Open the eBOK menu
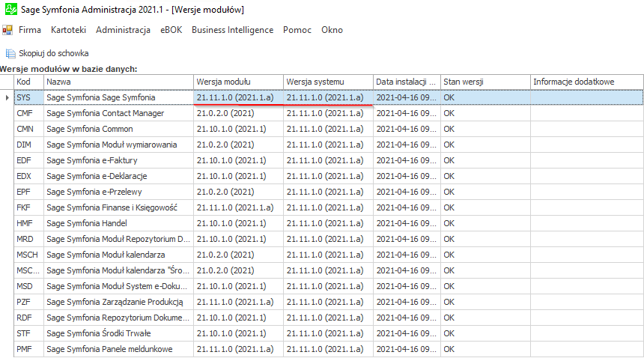644x358 pixels. (171, 30)
